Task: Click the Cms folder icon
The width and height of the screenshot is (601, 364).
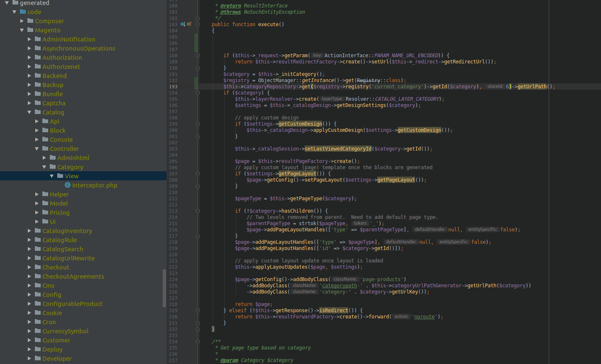Action: click(38, 285)
